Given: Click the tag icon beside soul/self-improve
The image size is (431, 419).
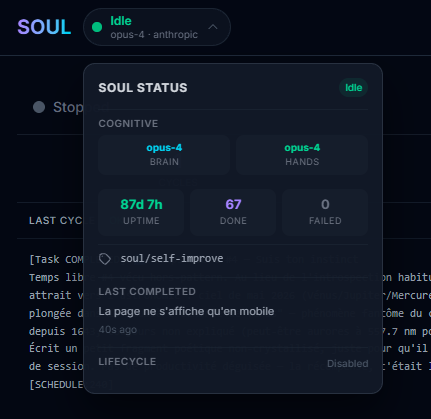Looking at the screenshot, I should (x=105, y=259).
